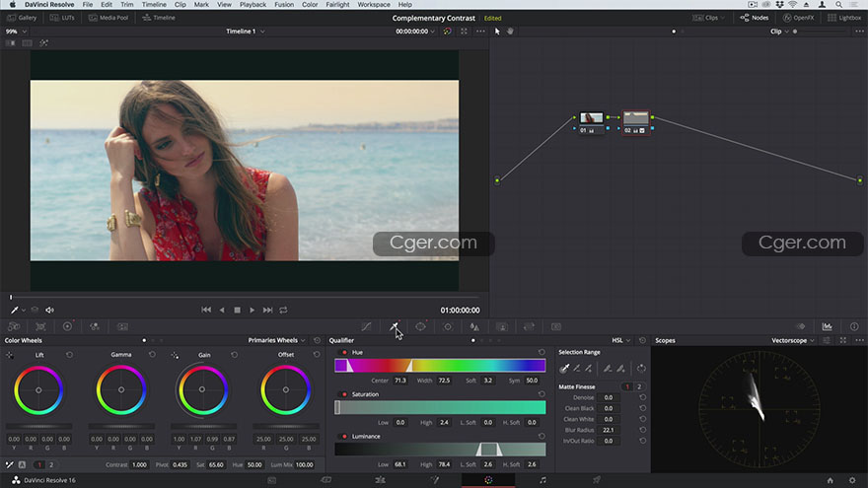Open the Vectorscope scope type dropdown
Image resolution: width=868 pixels, height=488 pixels.
click(x=793, y=340)
